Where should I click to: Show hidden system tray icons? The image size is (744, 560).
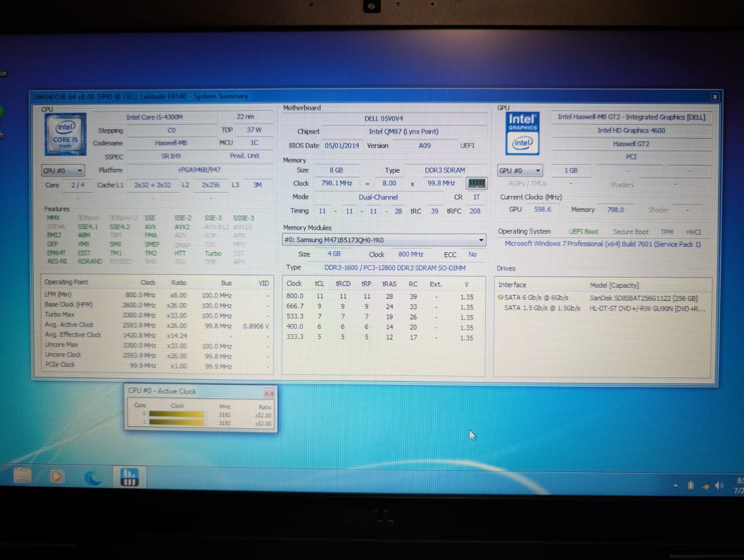[675, 485]
